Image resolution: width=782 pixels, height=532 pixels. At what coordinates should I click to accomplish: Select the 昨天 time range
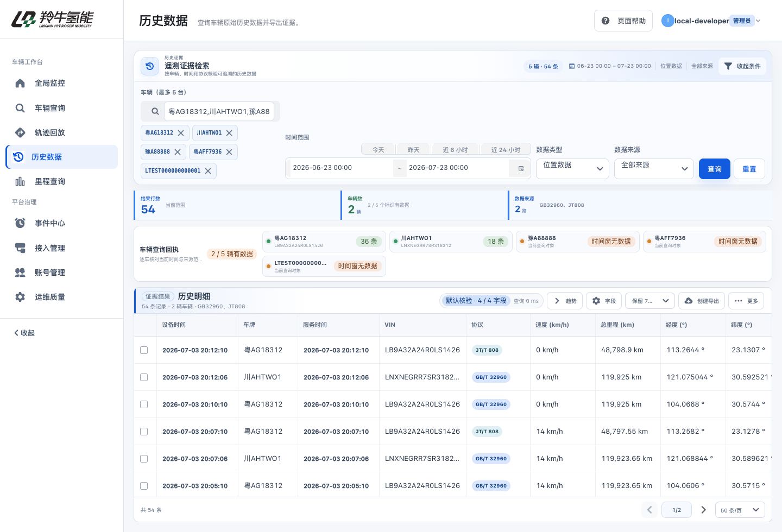pyautogui.click(x=414, y=150)
